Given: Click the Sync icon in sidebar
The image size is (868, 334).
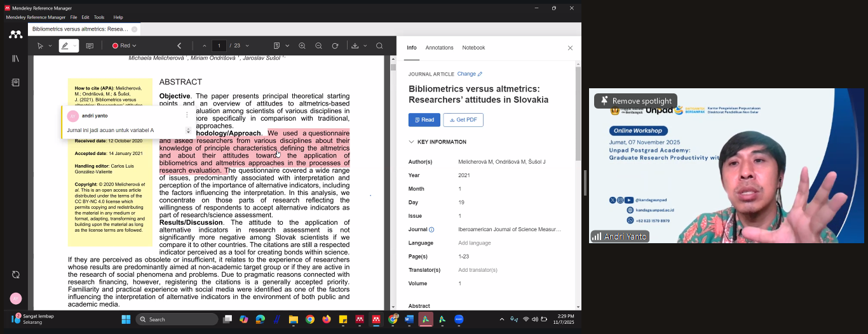Looking at the screenshot, I should tap(15, 275).
